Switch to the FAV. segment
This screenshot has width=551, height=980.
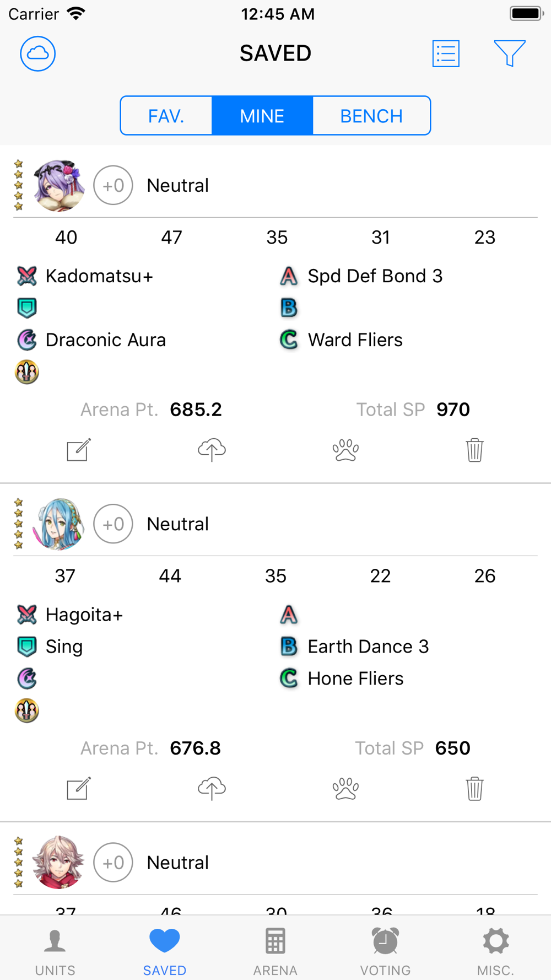tap(166, 116)
